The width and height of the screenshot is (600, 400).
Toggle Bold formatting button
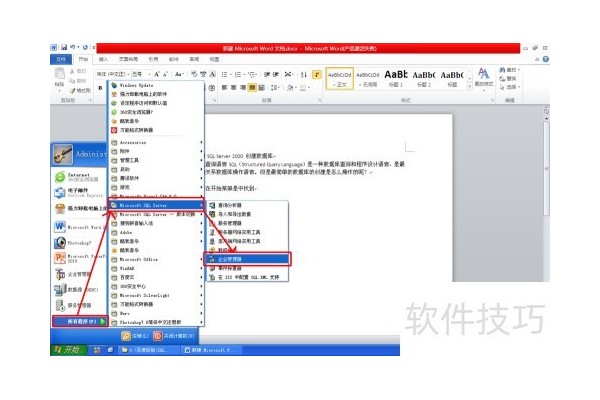pyautogui.click(x=100, y=88)
